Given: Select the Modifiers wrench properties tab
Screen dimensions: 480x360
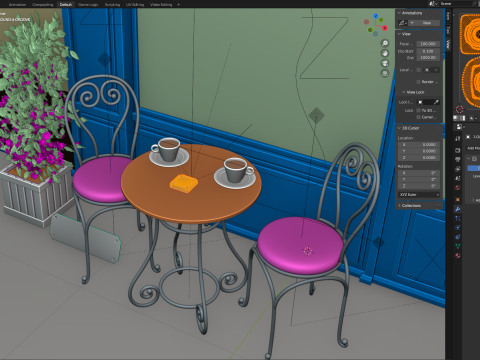Looking at the screenshot, I should (x=458, y=209).
